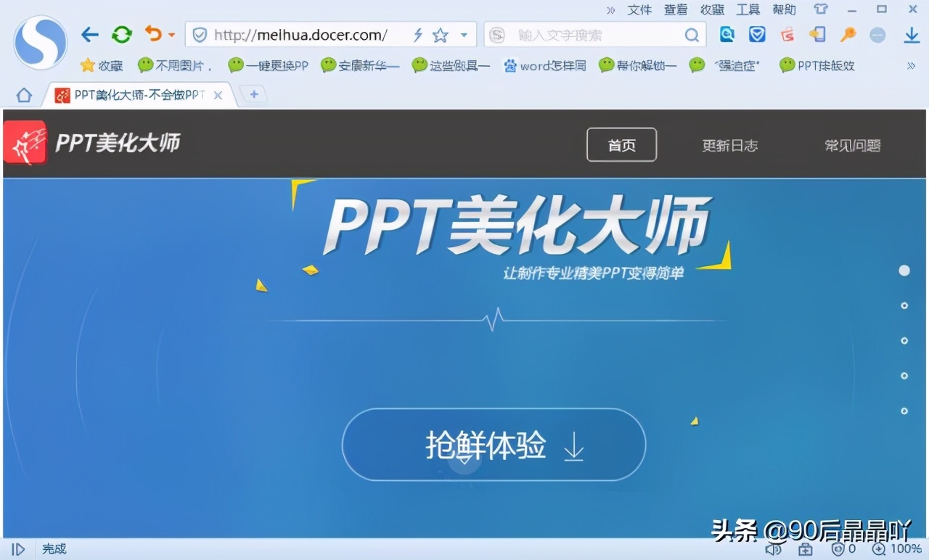The image size is (929, 560).
Task: Open the dropdown beside the orange undo arrow
Action: [x=171, y=35]
